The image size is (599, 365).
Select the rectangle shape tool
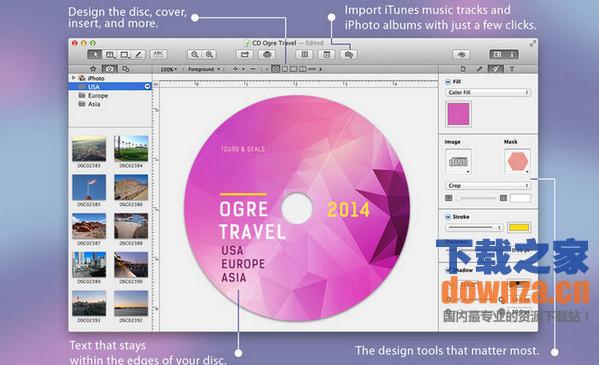click(x=125, y=55)
